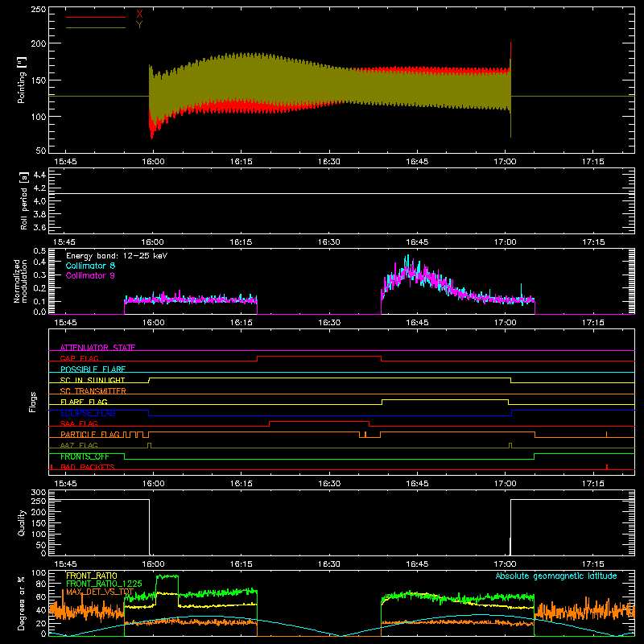
Task: Click the 'Pointing ["]' axis label
Action: 22,80
